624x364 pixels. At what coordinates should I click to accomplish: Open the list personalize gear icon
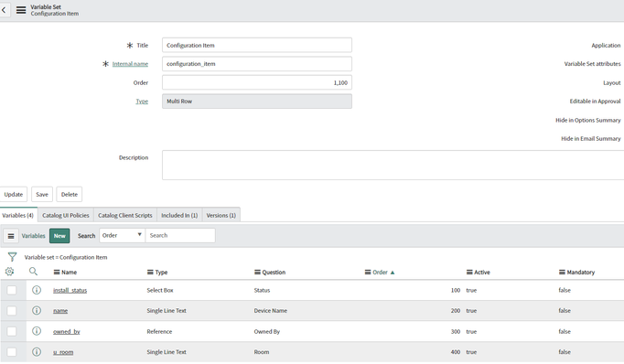pyautogui.click(x=9, y=272)
